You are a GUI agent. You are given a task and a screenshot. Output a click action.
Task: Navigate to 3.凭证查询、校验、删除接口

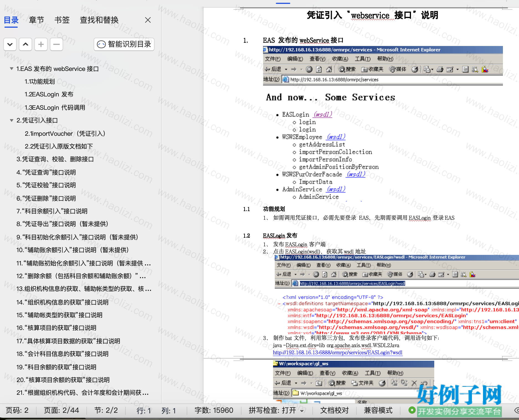click(x=55, y=159)
